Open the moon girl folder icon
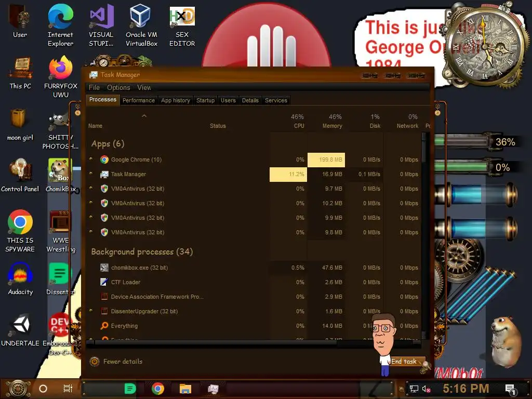532x399 pixels. (x=20, y=124)
